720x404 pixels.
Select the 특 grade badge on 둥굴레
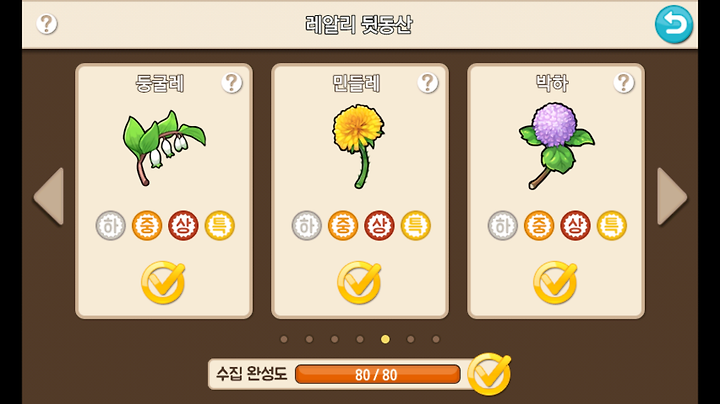[219, 225]
